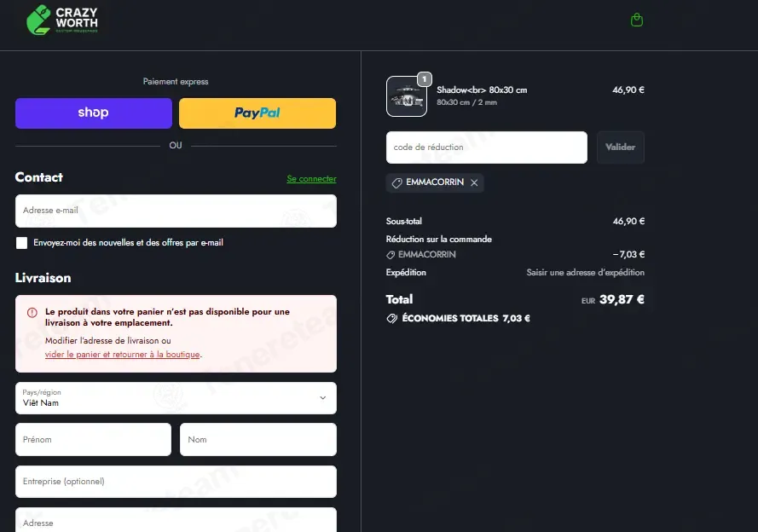Image resolution: width=758 pixels, height=532 pixels.
Task: Select the variant text 80x30 cm / 2 mm
Action: pos(466,102)
